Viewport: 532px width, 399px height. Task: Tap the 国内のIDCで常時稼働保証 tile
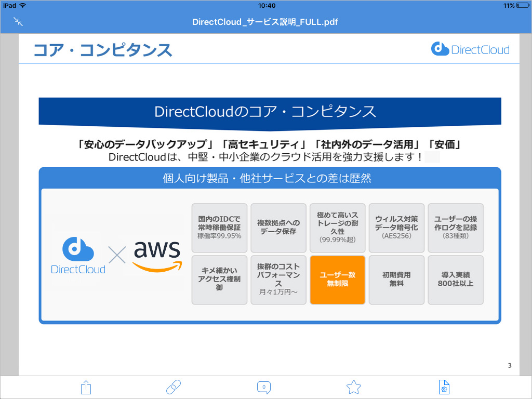220,228
